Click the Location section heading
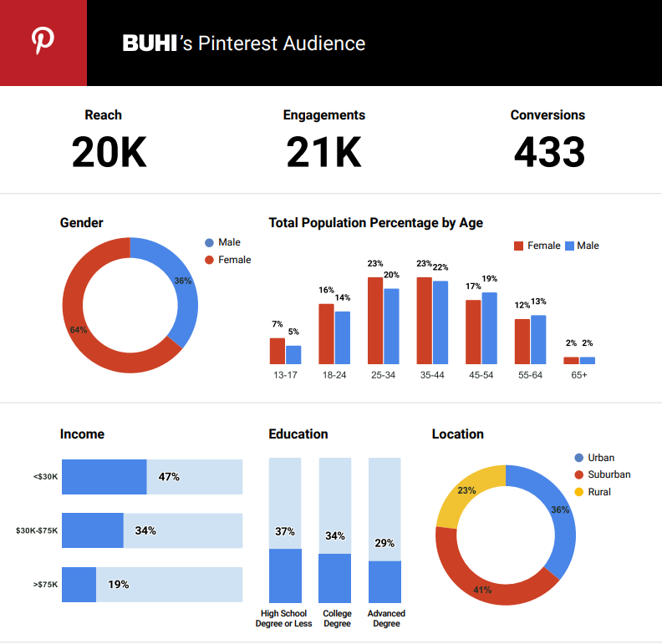 tap(458, 434)
